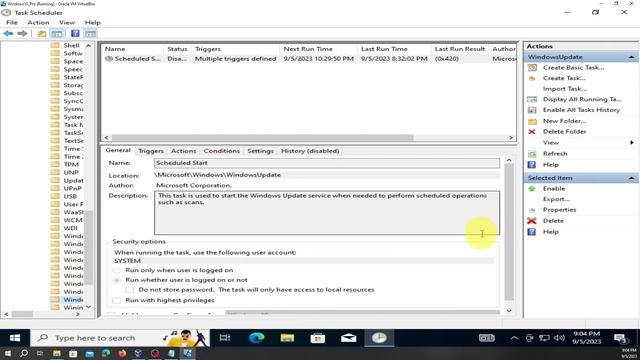
Task: Select the Shell folder in tree
Action: coord(71,45)
